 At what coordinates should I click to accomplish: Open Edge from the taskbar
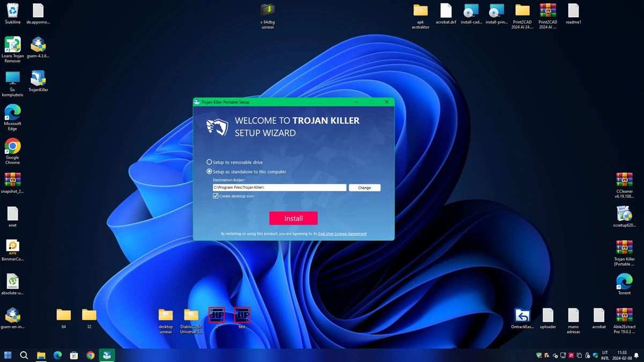coord(57,355)
